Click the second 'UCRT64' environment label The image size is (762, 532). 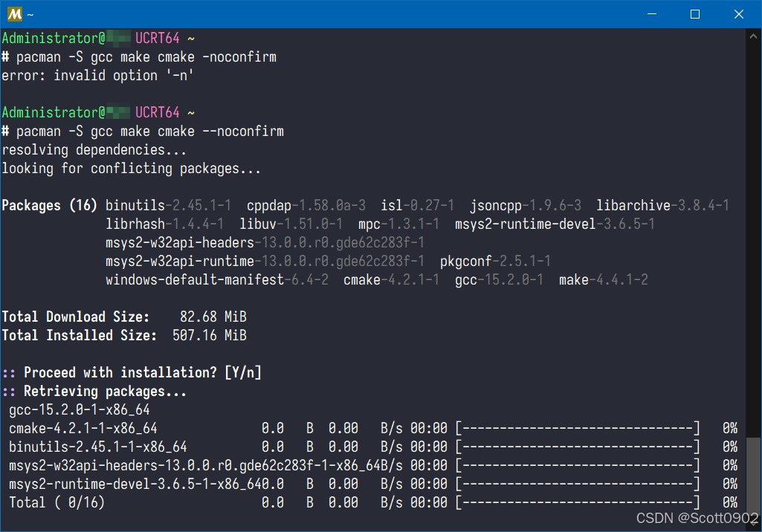pos(158,113)
